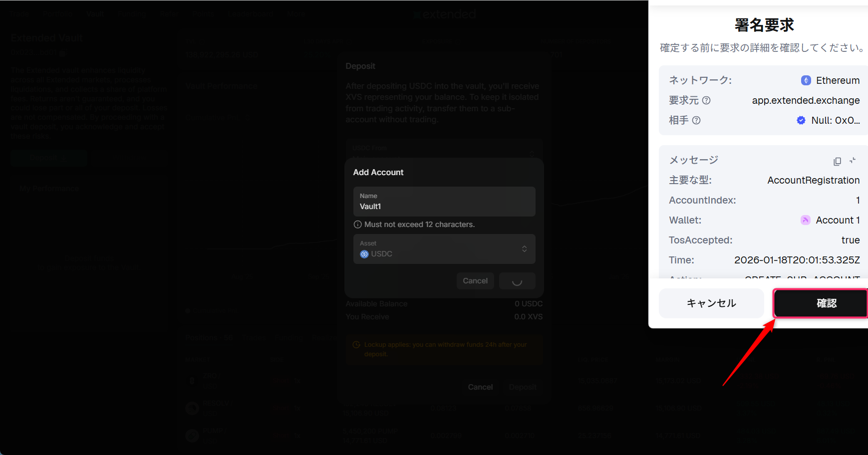This screenshot has width=868, height=455.
Task: Click the help icon next to 相手
Action: [696, 120]
